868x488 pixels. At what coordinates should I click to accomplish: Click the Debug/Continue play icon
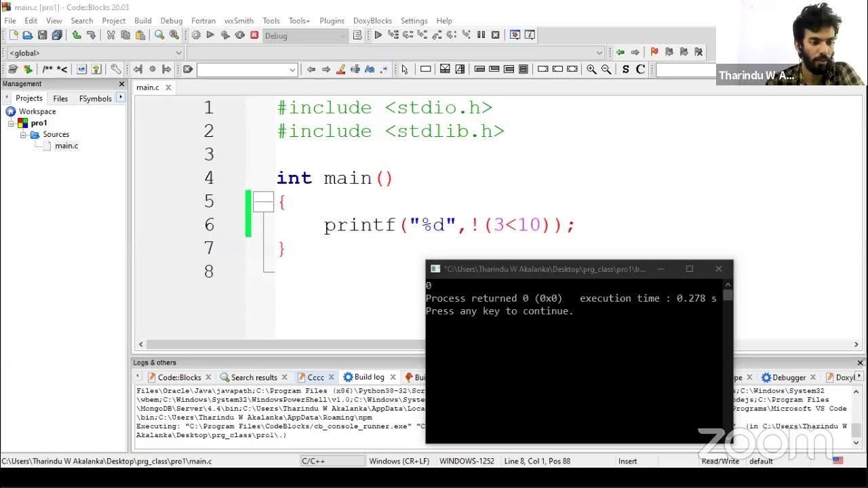[378, 35]
